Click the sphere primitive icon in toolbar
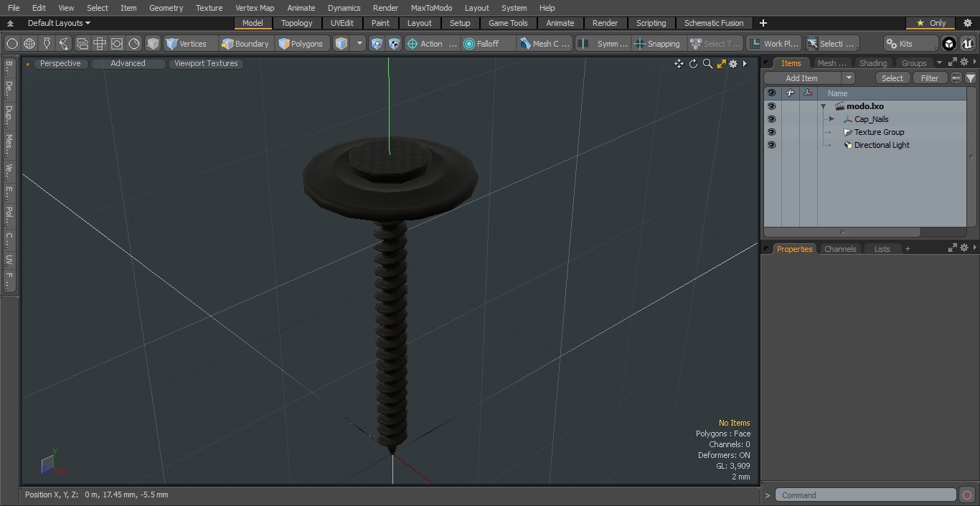This screenshot has height=506, width=980. point(11,44)
